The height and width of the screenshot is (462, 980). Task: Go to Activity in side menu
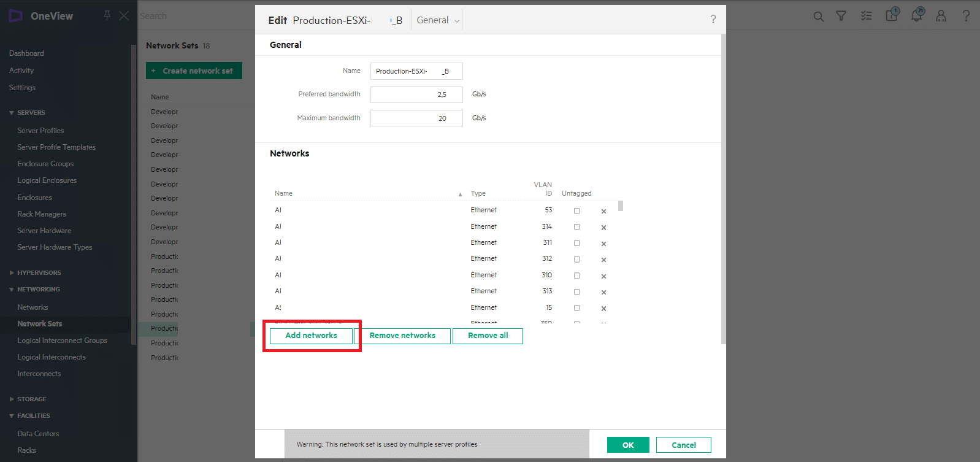point(21,71)
